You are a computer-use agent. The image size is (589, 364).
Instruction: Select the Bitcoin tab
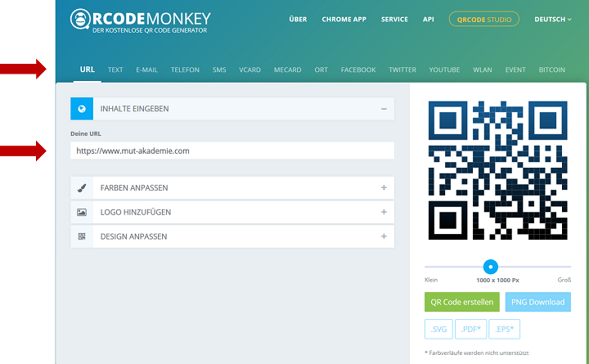(x=552, y=70)
